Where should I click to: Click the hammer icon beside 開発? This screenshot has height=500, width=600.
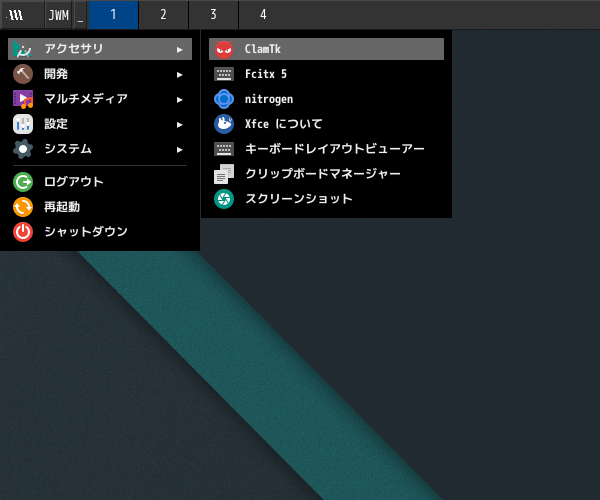click(23, 74)
